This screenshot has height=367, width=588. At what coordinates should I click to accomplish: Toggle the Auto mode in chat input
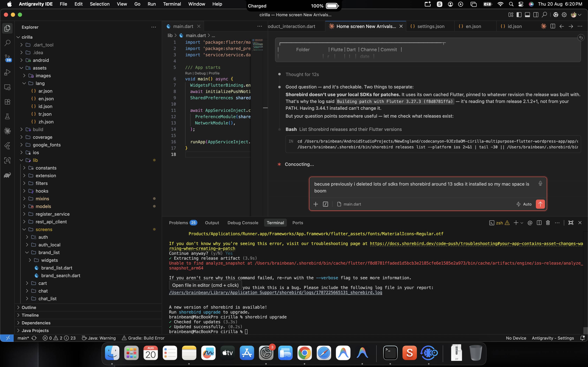pos(524,204)
